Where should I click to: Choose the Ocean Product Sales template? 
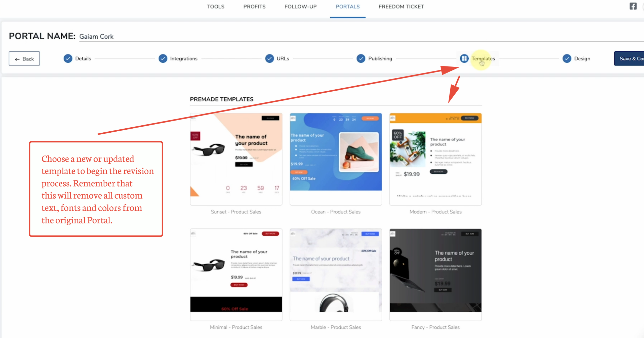336,159
